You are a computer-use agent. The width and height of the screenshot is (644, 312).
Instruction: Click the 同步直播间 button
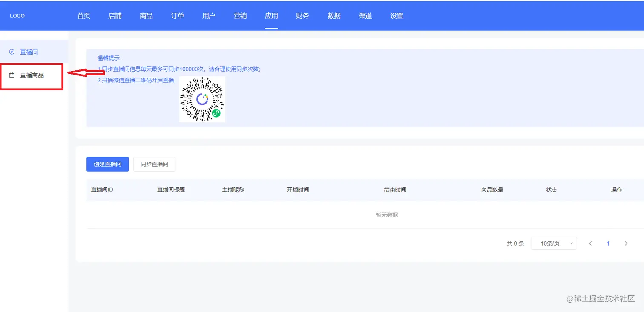[154, 164]
